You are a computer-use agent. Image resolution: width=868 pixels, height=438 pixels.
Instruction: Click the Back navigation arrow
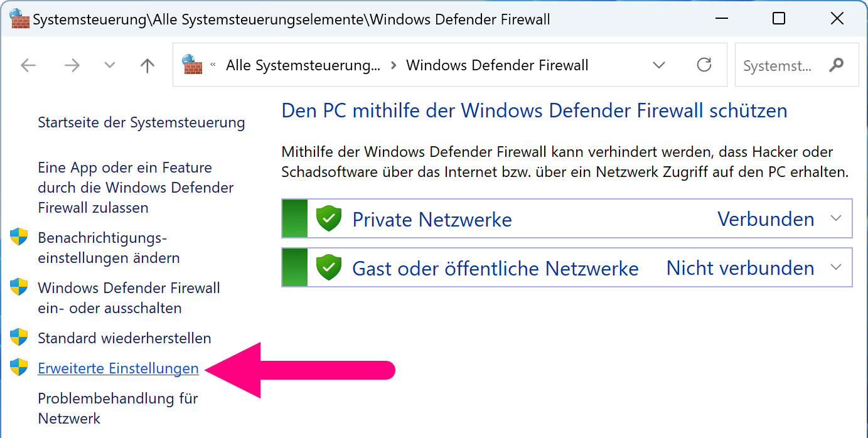pos(28,65)
